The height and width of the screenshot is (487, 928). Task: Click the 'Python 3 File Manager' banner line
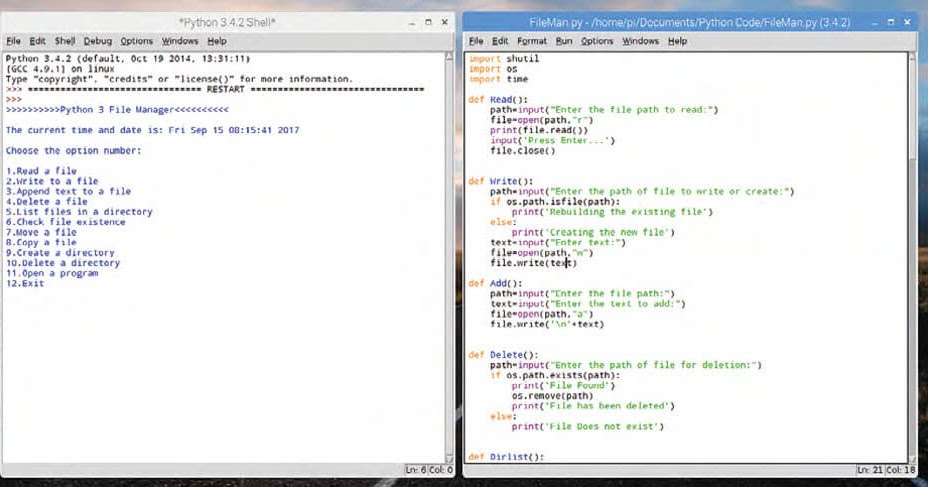pos(117,109)
